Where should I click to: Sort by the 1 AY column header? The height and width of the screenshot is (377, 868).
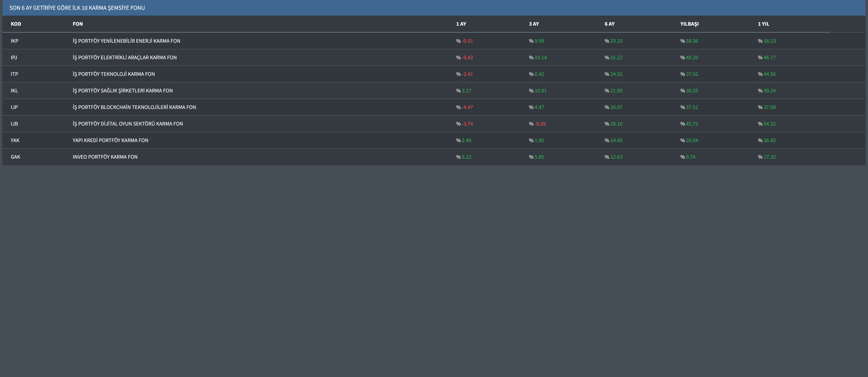[x=461, y=24]
